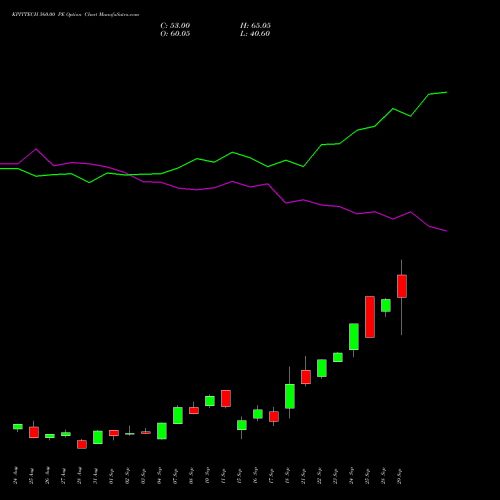This screenshot has width=500, height=500.
Task: Click the green candlestick for 24 Sep
Action: [x=354, y=337]
